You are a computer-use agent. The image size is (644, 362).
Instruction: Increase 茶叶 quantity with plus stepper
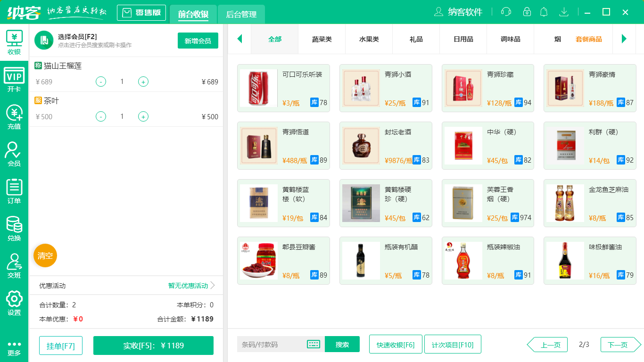[143, 116]
